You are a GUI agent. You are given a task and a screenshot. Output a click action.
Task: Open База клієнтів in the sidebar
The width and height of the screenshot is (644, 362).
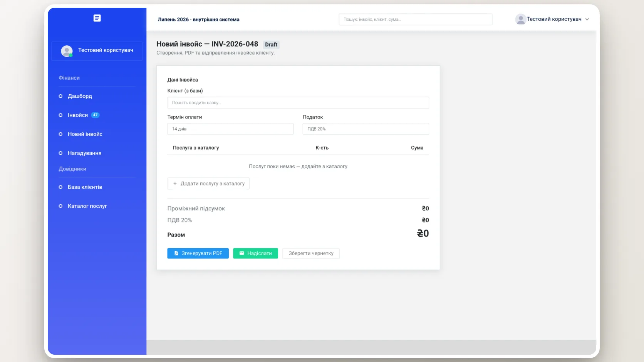(85, 187)
